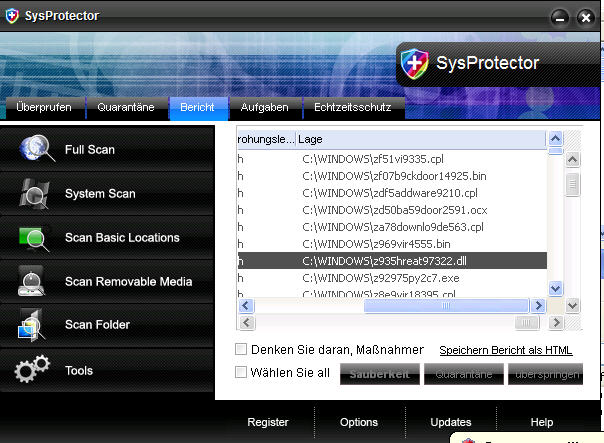Viewport: 604px width, 443px height.
Task: Select row C:\WINDOWS\z969vir4555.bin
Action: [392, 244]
